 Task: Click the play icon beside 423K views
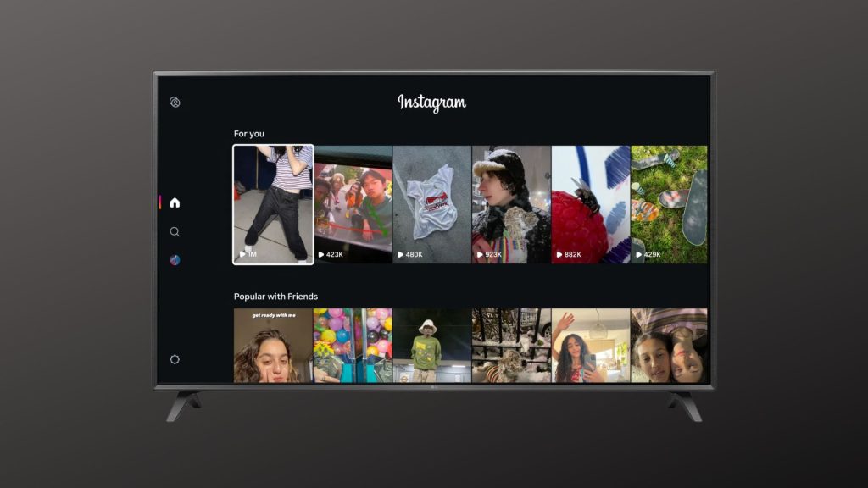(x=321, y=254)
